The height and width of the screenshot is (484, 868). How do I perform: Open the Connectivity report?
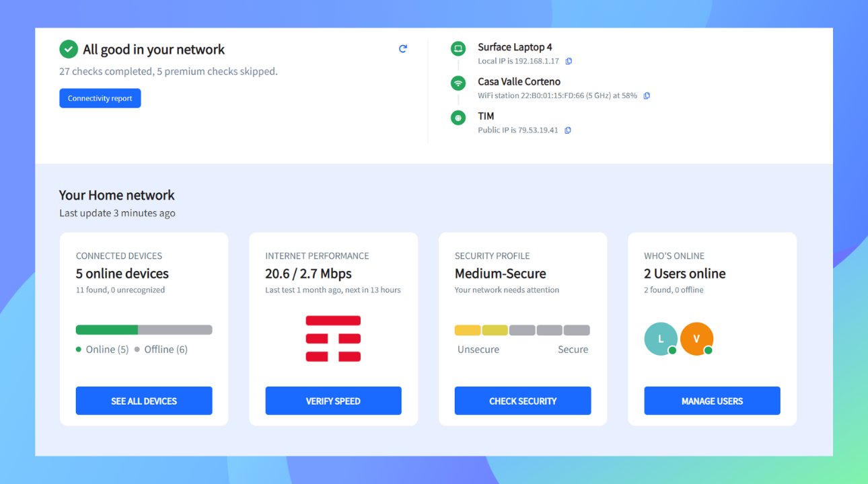100,98
